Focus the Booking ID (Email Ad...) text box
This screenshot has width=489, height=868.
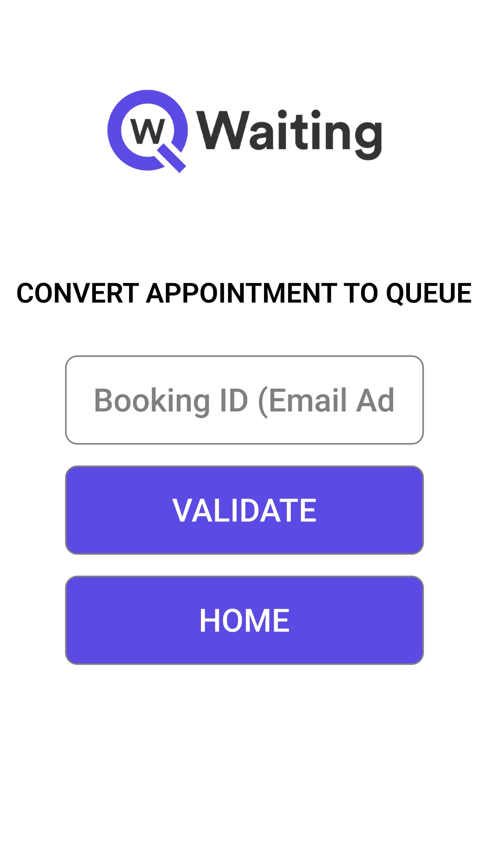(x=244, y=400)
